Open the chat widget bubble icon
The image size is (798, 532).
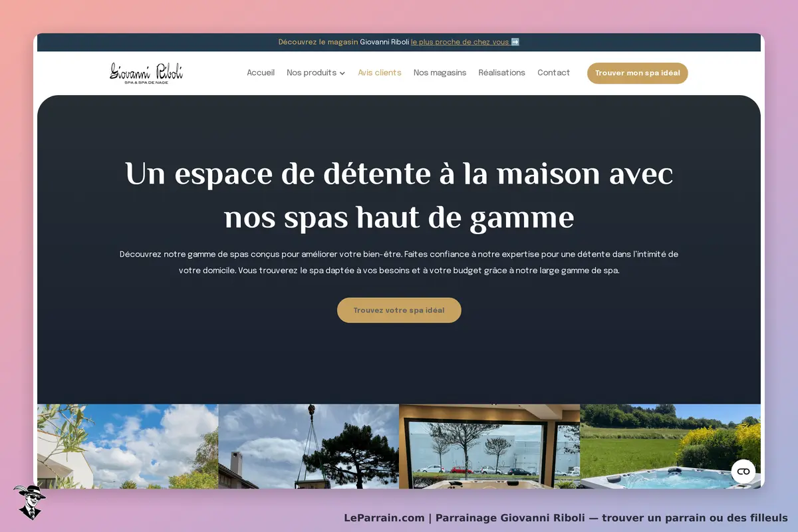pyautogui.click(x=743, y=471)
